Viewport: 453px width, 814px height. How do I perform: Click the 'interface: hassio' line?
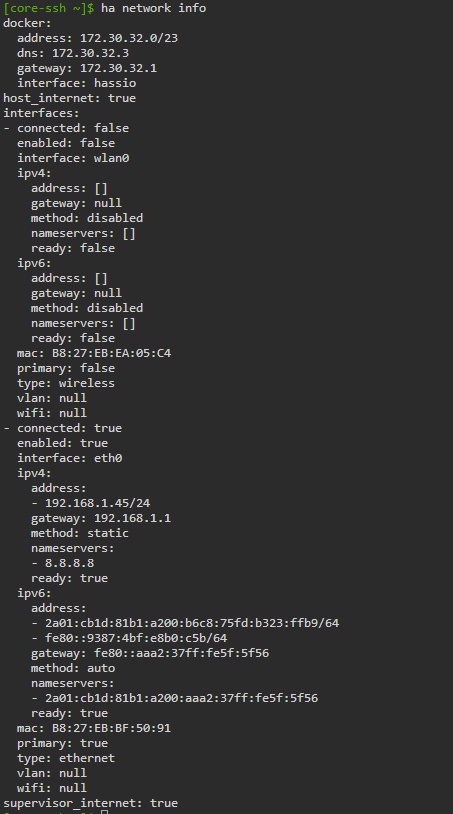(x=77, y=83)
